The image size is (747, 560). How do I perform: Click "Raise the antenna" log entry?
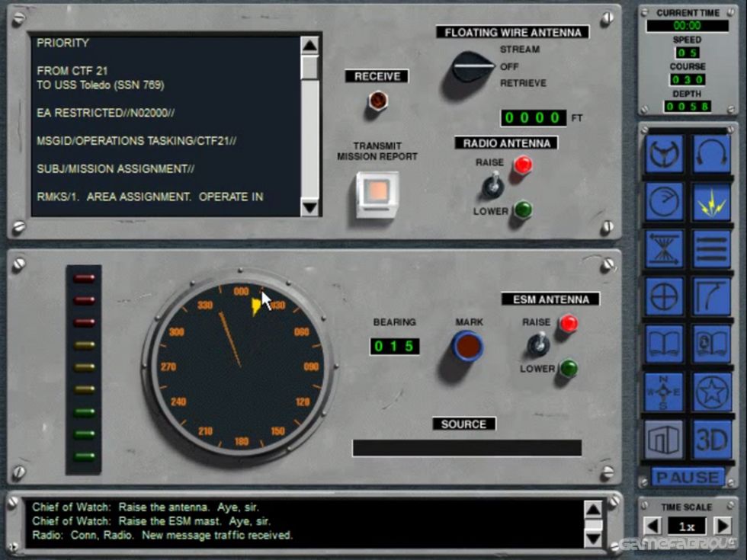click(x=163, y=507)
